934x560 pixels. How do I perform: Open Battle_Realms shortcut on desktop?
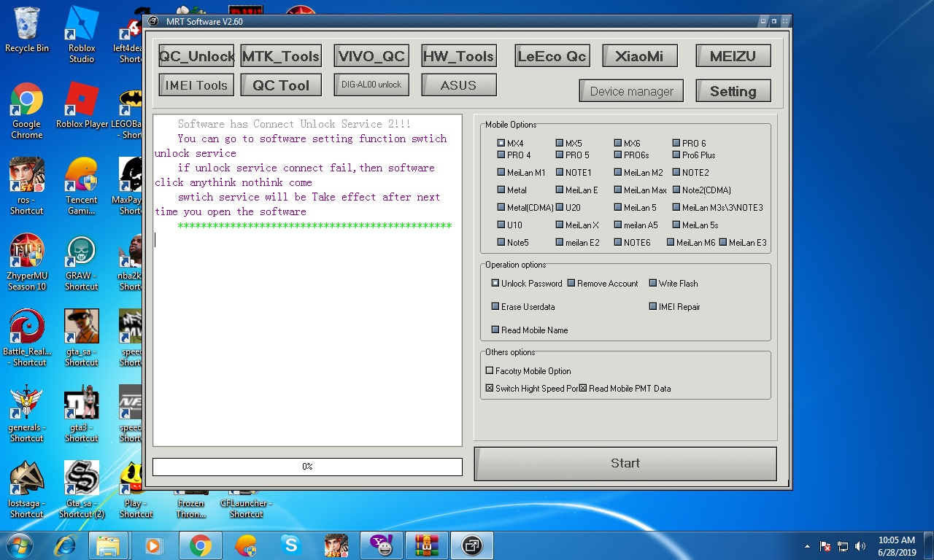[27, 338]
